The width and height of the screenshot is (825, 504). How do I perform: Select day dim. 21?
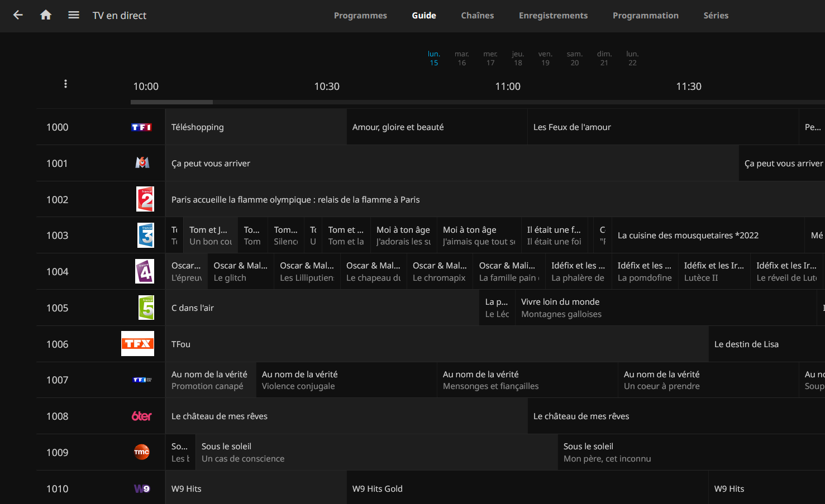tap(604, 58)
